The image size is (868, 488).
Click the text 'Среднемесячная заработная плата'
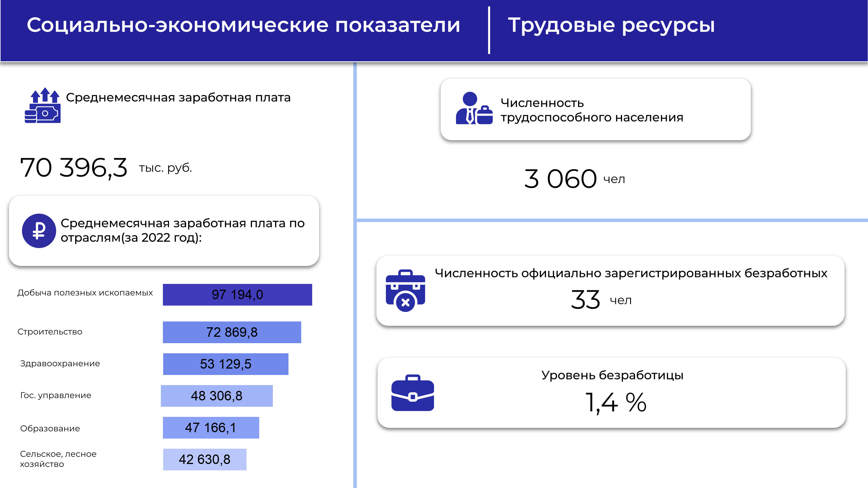178,98
